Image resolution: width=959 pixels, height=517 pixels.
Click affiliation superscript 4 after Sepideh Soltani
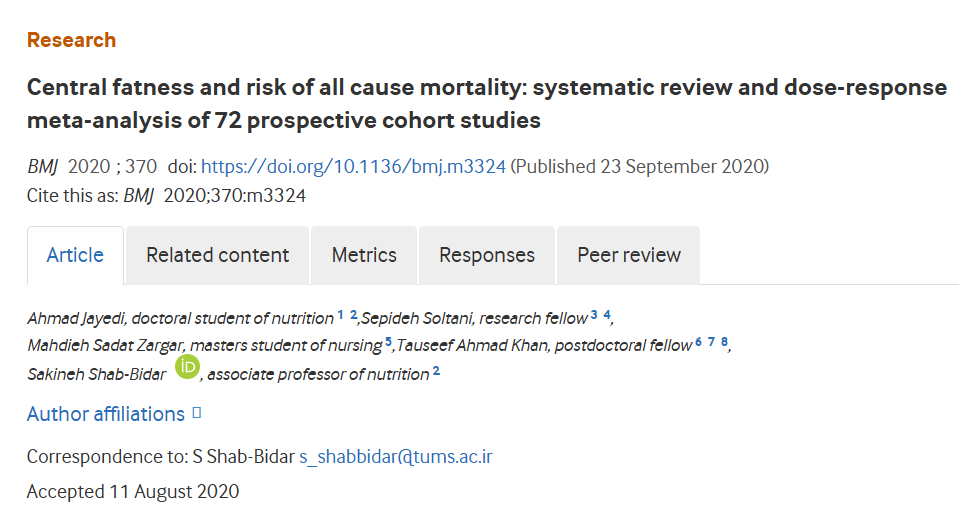(x=607, y=314)
